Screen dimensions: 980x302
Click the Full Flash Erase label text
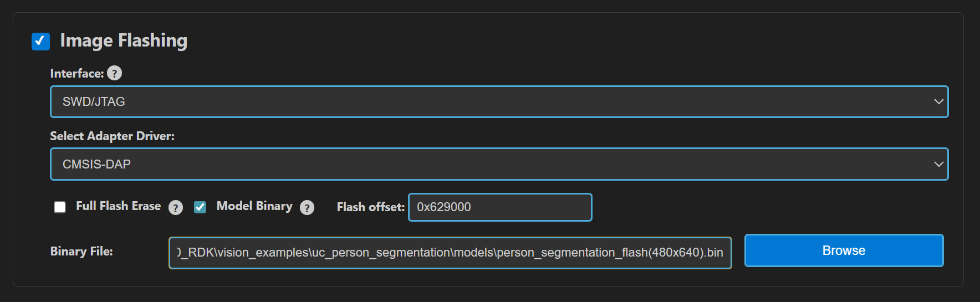118,206
